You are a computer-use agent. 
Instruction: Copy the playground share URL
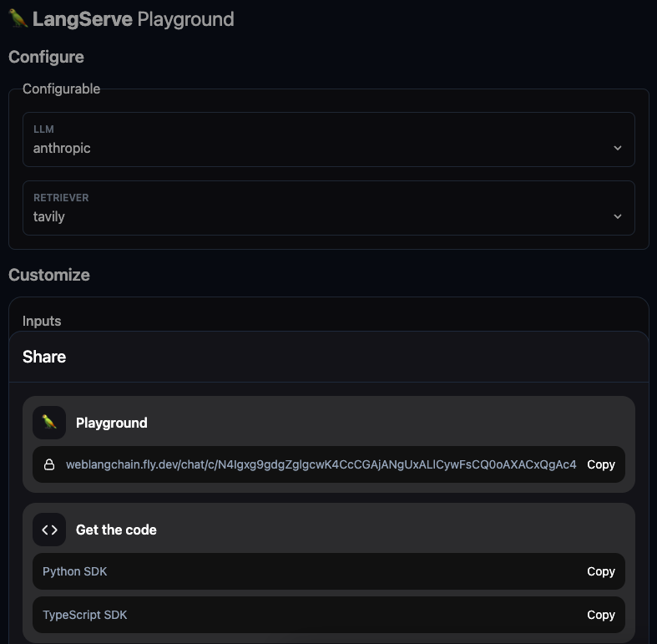pyautogui.click(x=601, y=464)
